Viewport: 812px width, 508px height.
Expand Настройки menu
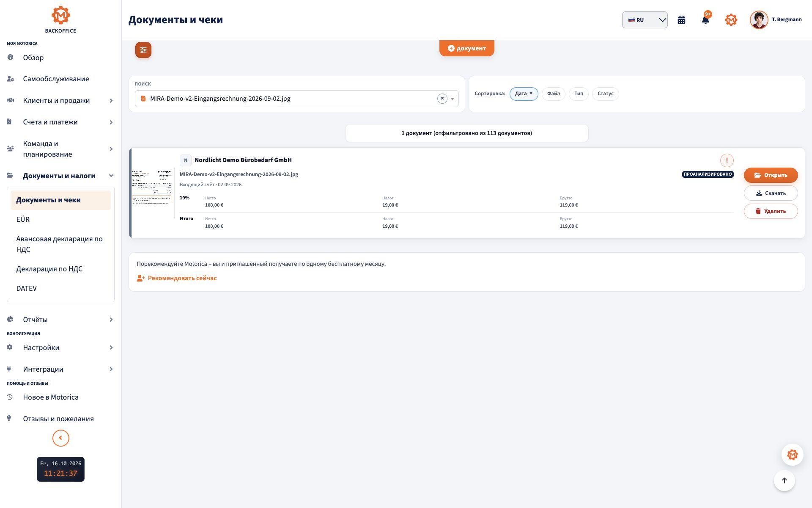(x=60, y=348)
